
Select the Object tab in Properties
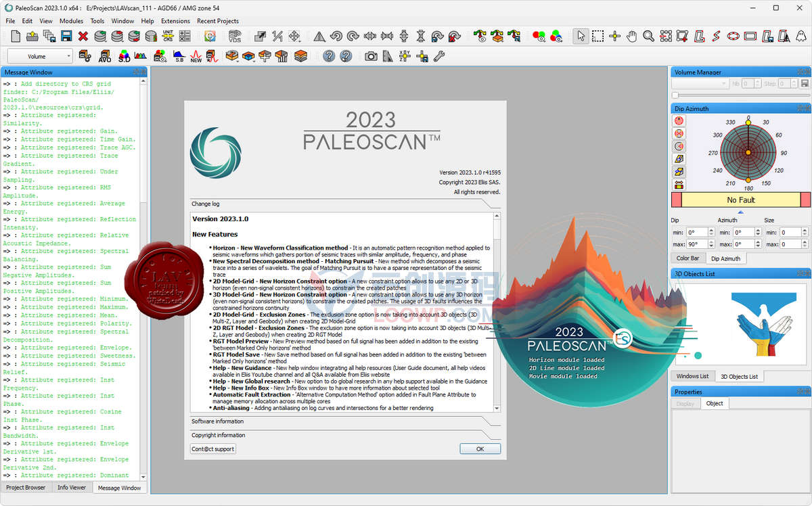(x=715, y=403)
